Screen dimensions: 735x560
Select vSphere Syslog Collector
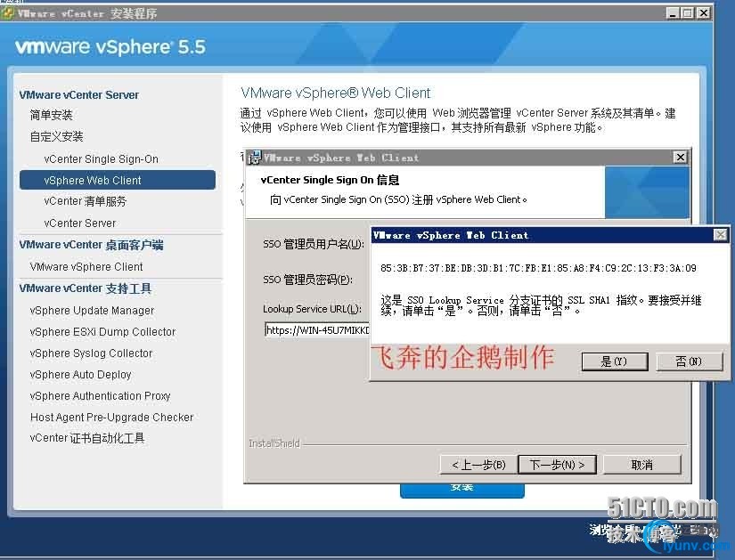91,353
